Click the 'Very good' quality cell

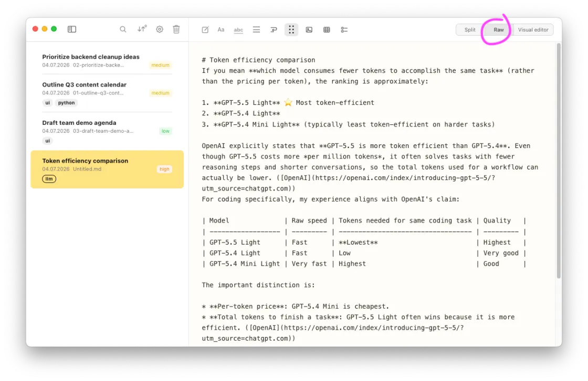[x=501, y=253]
